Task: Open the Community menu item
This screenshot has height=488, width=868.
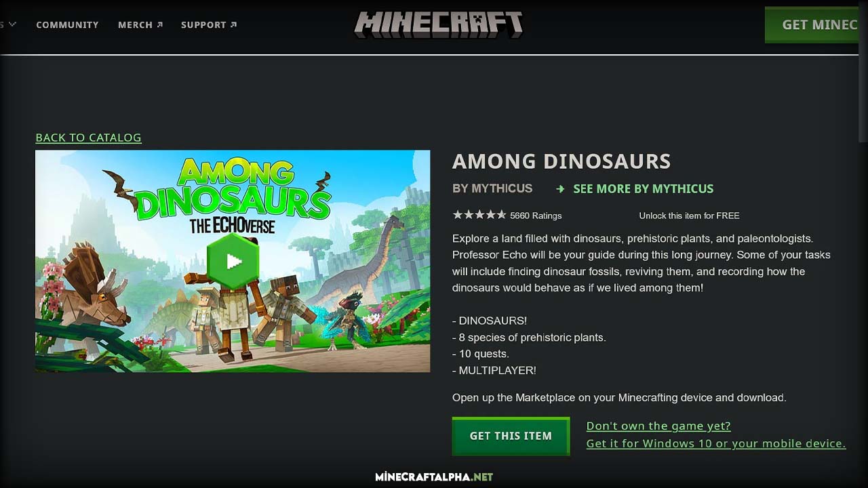Action: tap(67, 25)
